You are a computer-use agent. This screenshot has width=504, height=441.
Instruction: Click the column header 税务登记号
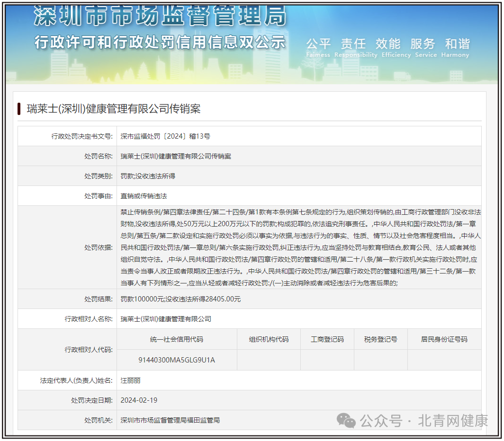click(380, 339)
